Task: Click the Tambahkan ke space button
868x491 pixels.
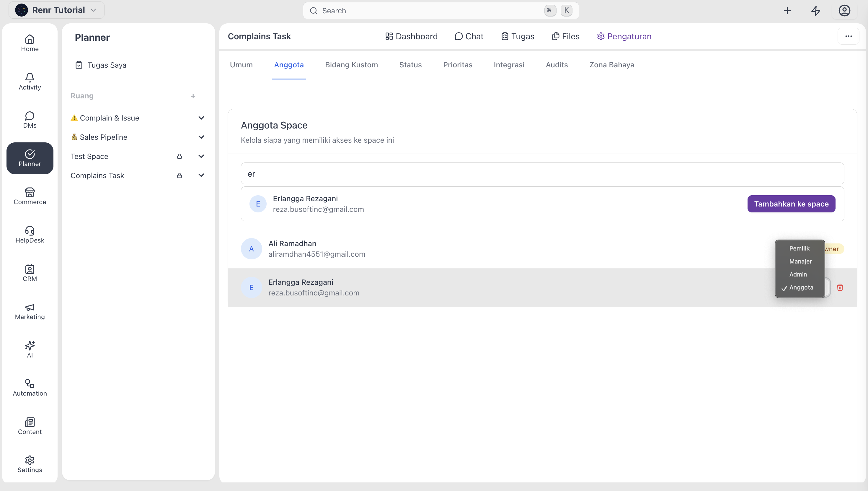Action: point(791,204)
